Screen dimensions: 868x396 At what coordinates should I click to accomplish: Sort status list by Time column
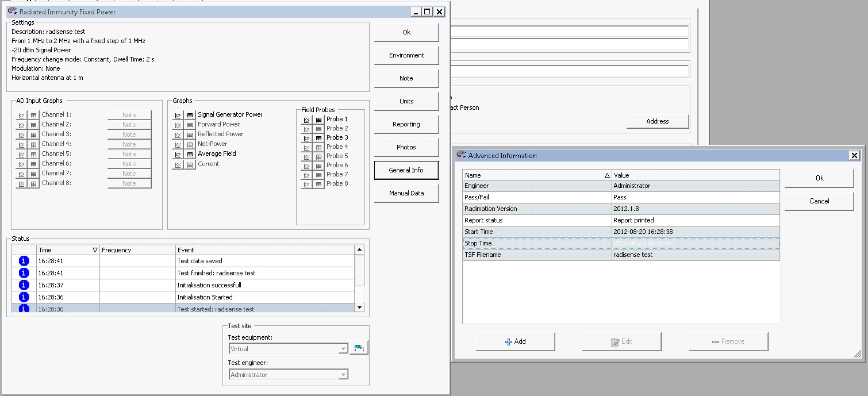[x=68, y=250]
